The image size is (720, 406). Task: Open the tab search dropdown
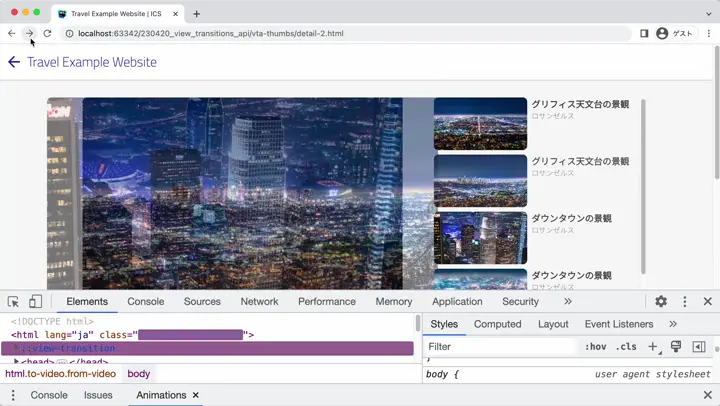point(709,14)
